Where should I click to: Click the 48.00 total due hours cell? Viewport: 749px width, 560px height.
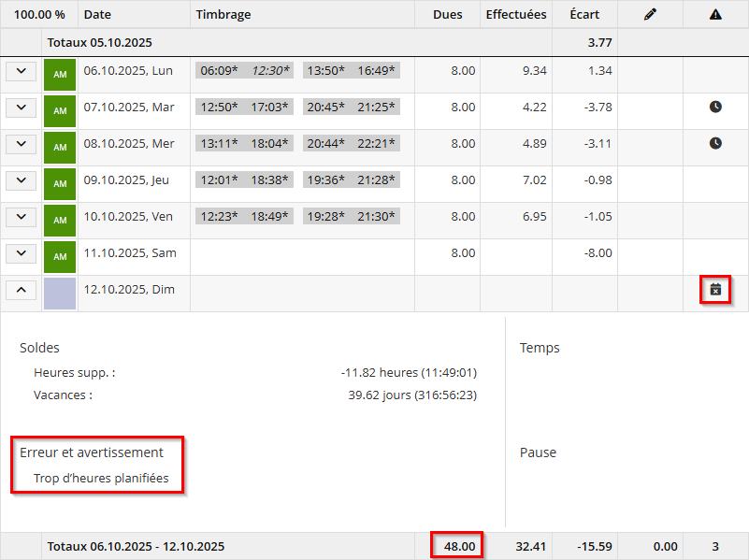click(x=457, y=546)
